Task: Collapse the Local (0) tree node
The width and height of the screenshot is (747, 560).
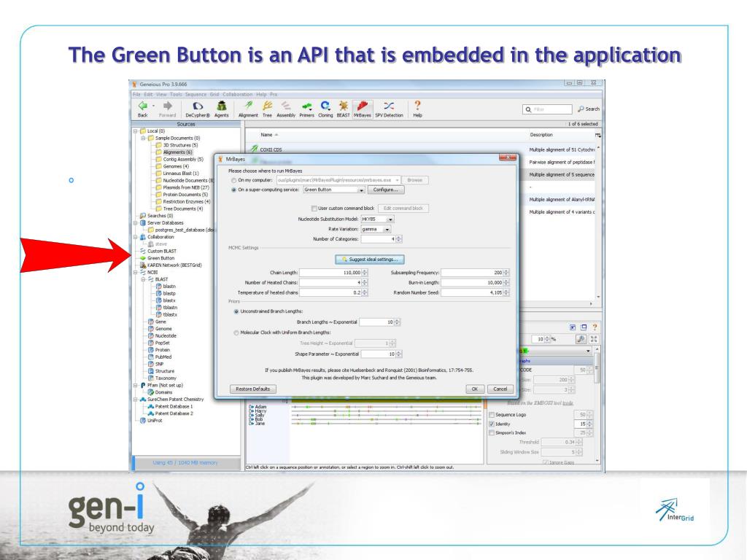Action: pyautogui.click(x=136, y=131)
